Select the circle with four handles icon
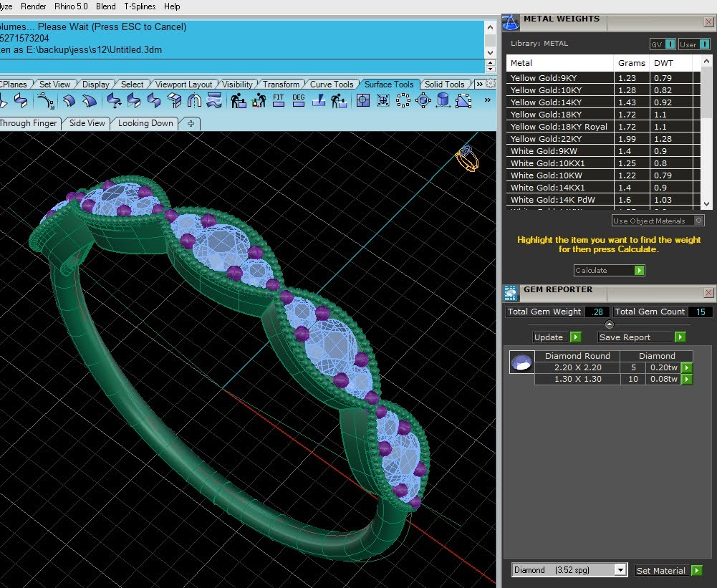 pos(423,100)
